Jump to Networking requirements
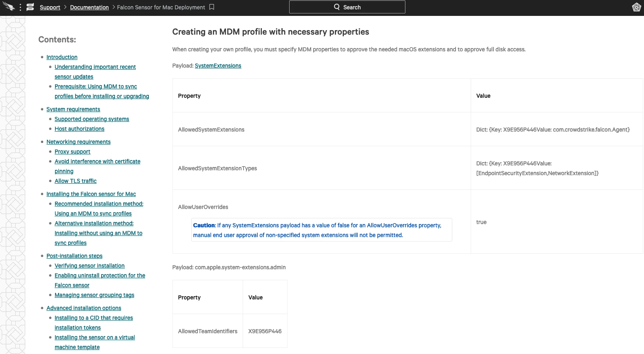This screenshot has width=644, height=354. [78, 142]
